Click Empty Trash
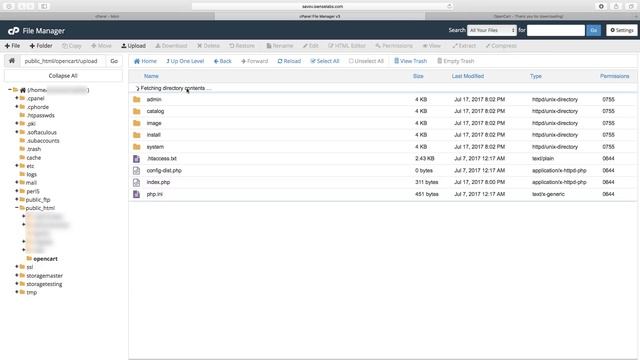Image resolution: width=640 pixels, height=360 pixels. coord(456,61)
